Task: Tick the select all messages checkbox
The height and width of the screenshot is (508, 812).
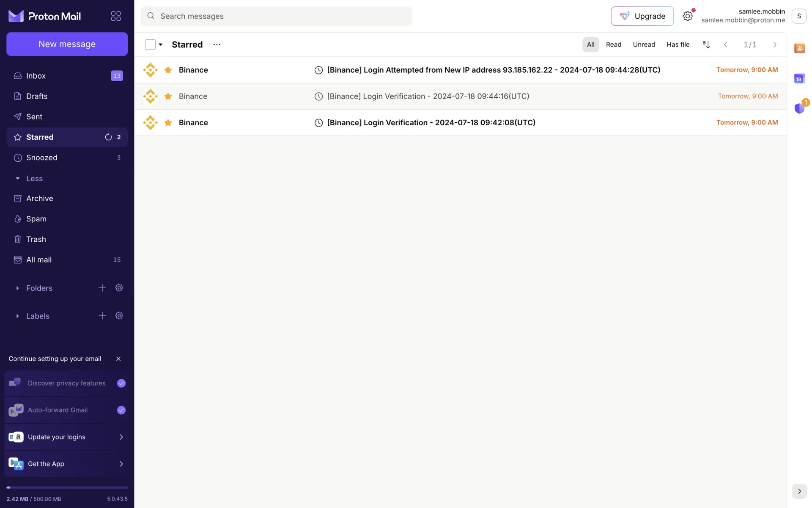Action: [150, 44]
